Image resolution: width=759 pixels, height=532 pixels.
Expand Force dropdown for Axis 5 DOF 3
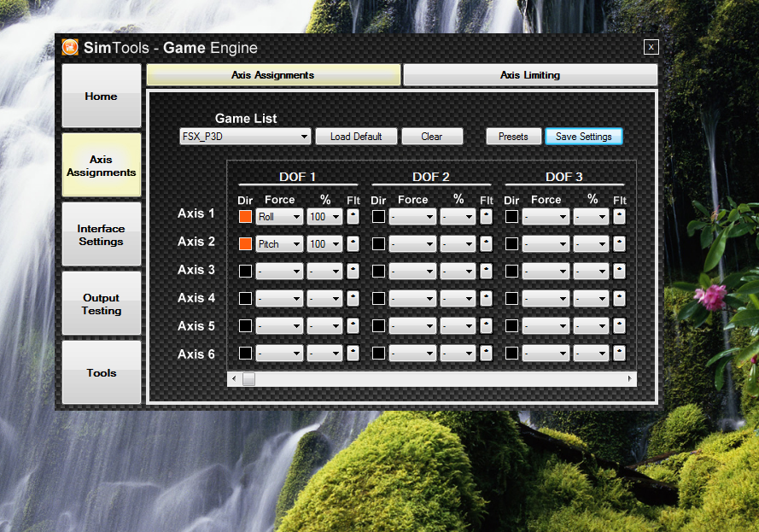click(546, 326)
